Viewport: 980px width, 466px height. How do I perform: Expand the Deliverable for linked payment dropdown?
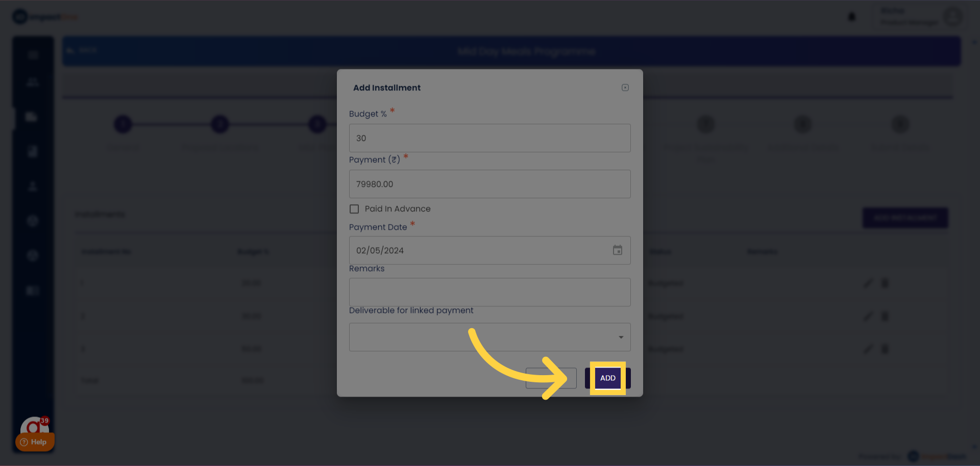489,337
